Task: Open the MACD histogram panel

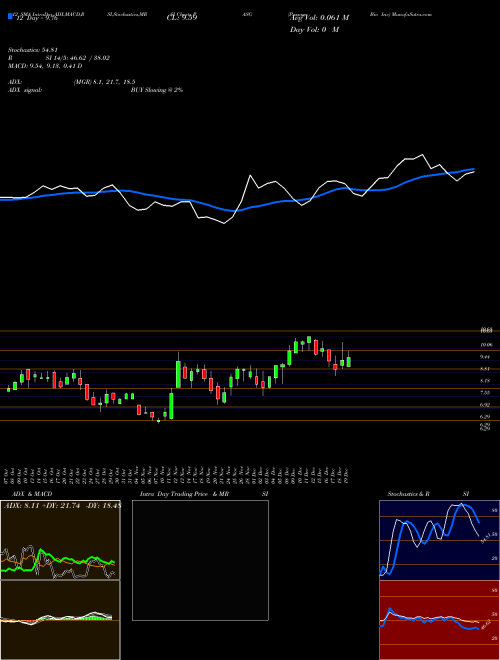Action: click(x=60, y=620)
